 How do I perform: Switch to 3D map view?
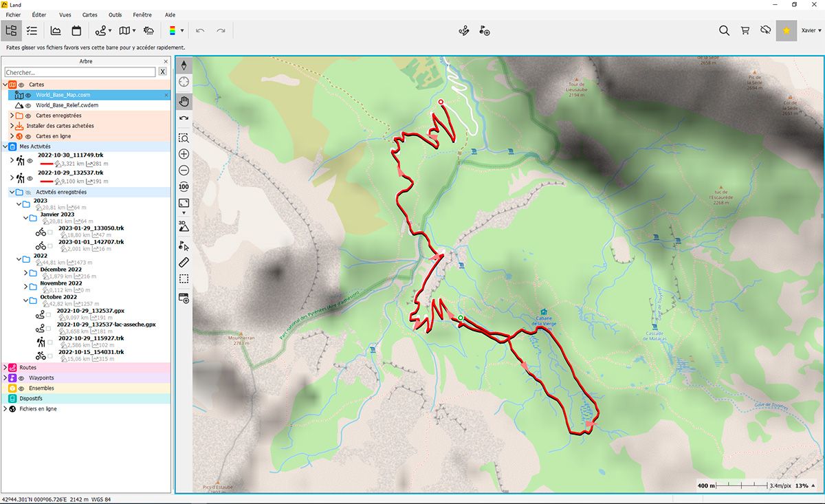[184, 224]
